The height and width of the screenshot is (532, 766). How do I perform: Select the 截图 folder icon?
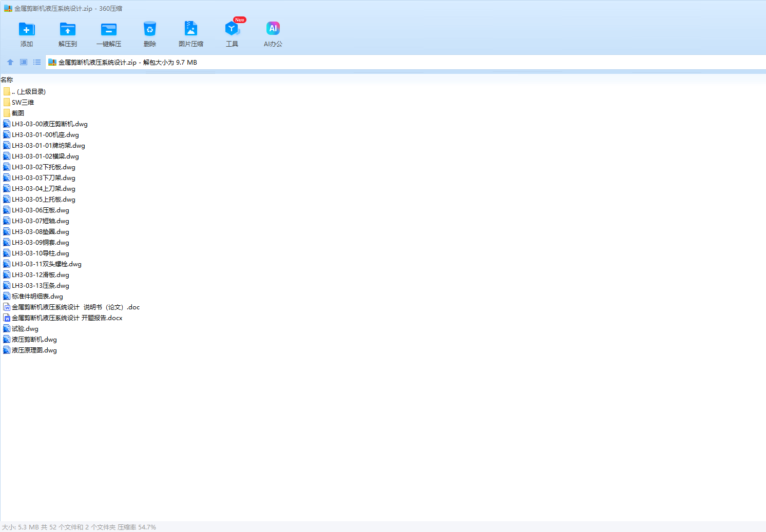coord(7,113)
